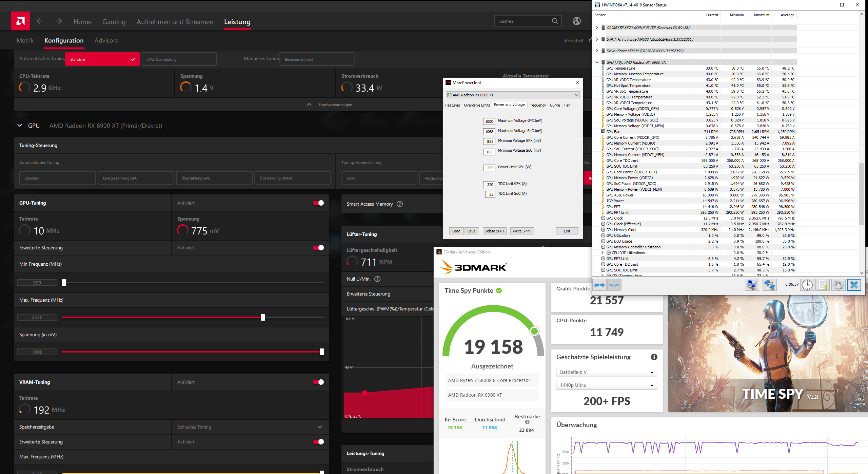Screen dimensions: 868x474
Task: Select the Übertaktung GPU preset button
Action: coord(214,178)
